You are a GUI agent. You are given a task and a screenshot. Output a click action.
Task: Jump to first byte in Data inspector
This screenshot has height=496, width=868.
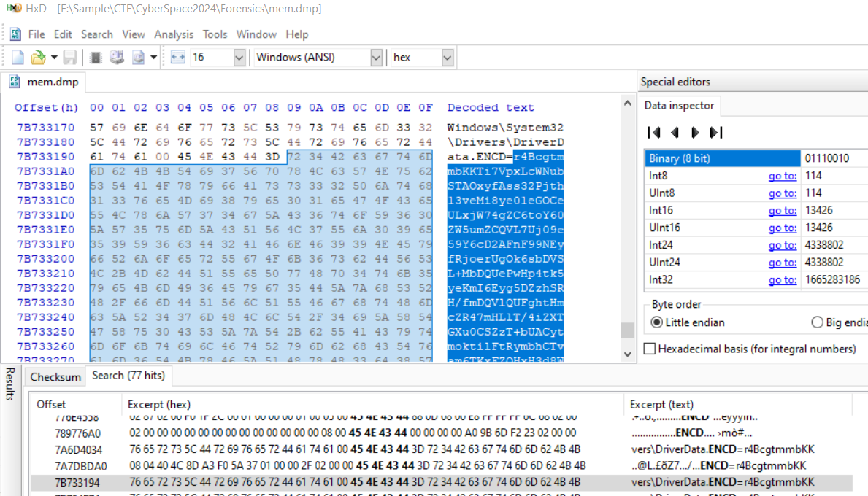(x=654, y=132)
